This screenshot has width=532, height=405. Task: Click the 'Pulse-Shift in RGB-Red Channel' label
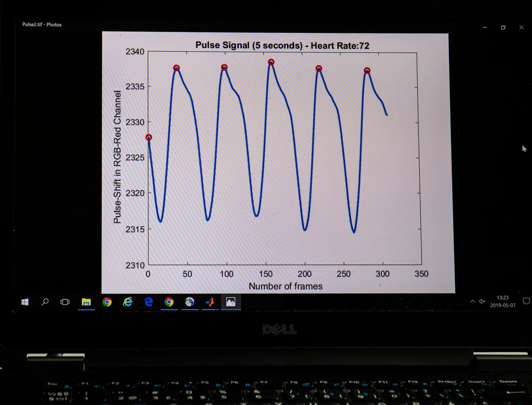coord(117,157)
